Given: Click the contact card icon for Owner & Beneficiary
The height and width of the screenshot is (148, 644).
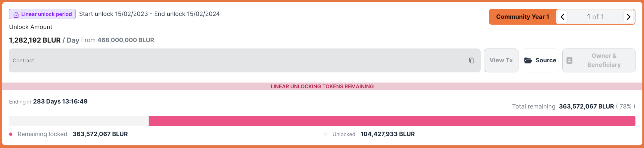Looking at the screenshot, I should point(570,61).
